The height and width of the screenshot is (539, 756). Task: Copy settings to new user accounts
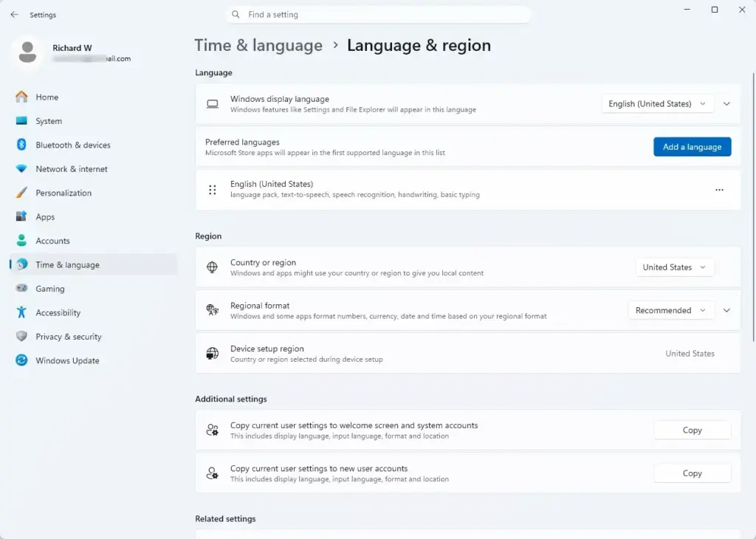coord(692,473)
